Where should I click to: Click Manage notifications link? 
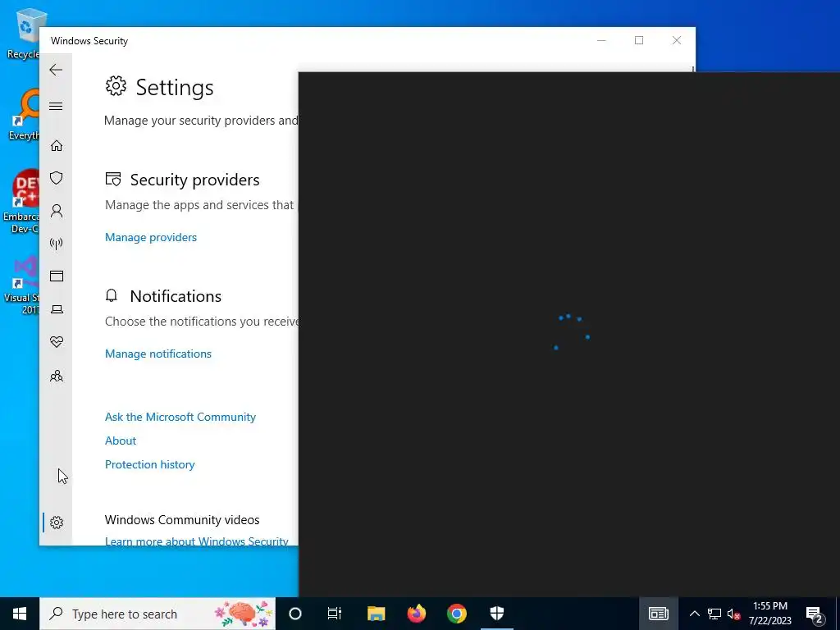[158, 354]
